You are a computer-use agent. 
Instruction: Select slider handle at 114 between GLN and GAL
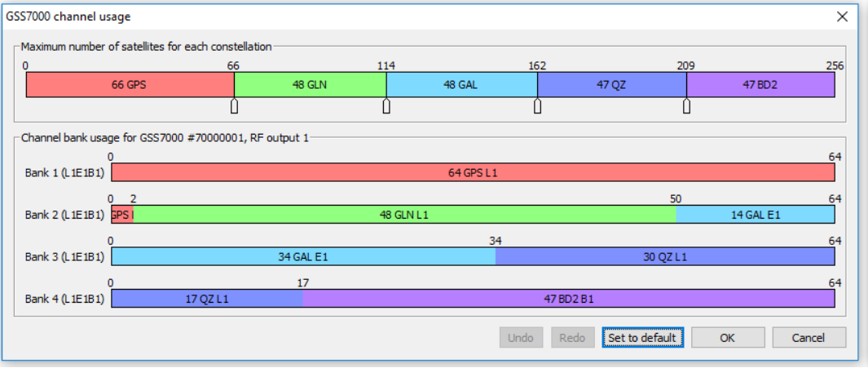click(386, 105)
